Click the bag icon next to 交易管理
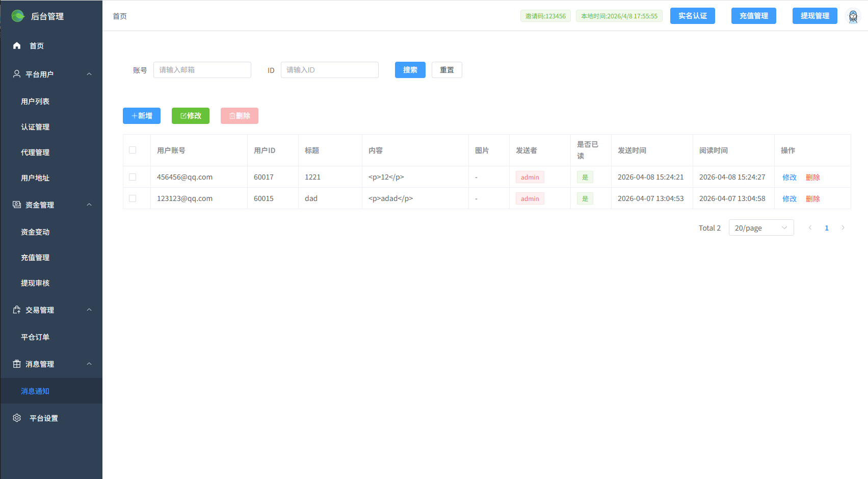The height and width of the screenshot is (479, 868). (17, 310)
